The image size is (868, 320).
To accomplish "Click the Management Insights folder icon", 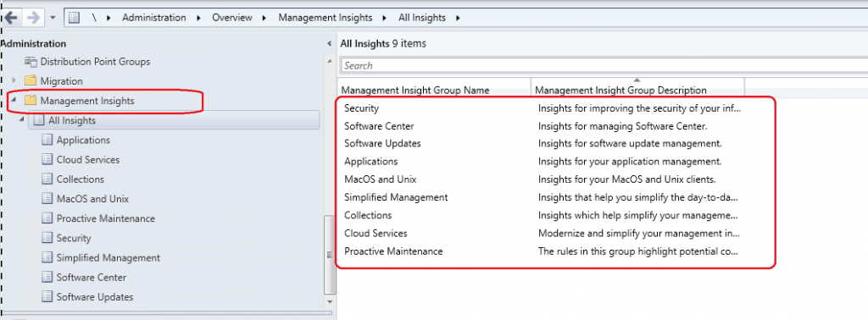I will [x=31, y=101].
